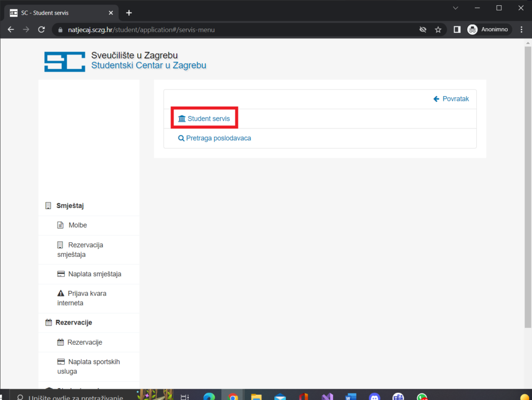Open Molbe in the sidebar
Viewport: 532px width, 400px height.
click(77, 225)
